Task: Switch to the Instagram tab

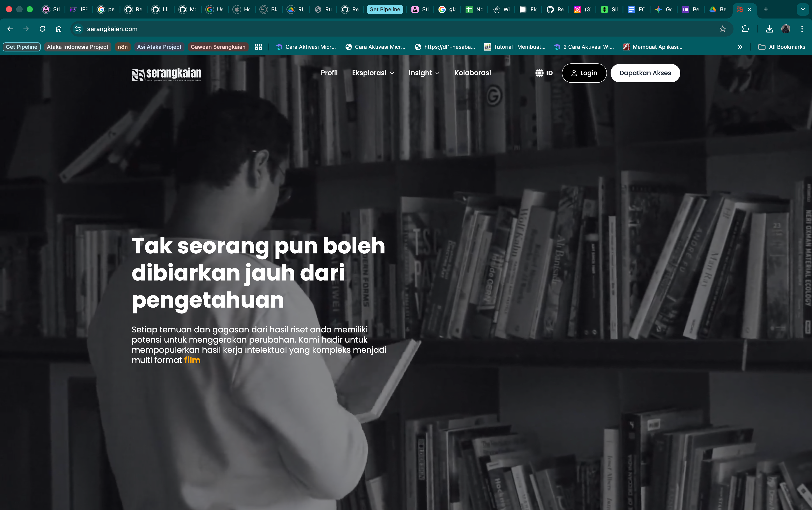Action: coord(582,9)
